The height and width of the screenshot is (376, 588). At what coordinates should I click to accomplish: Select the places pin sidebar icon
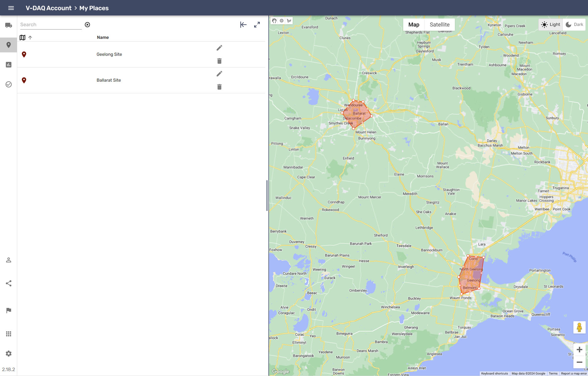point(9,45)
